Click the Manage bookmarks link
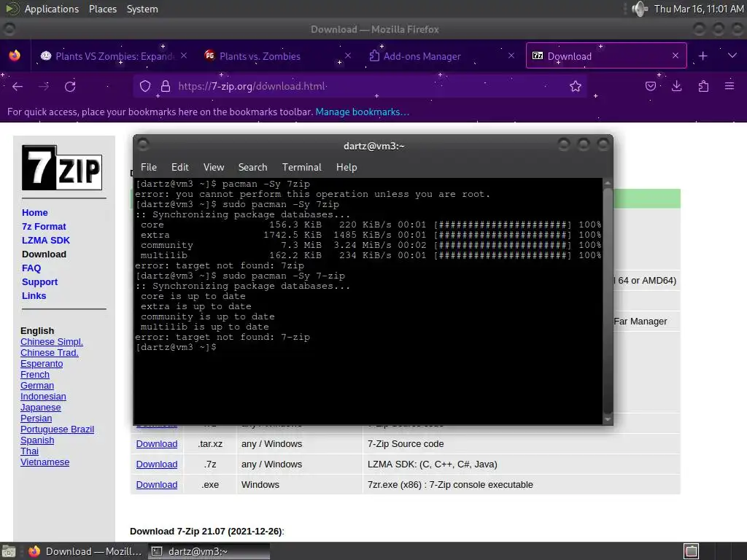 362,112
